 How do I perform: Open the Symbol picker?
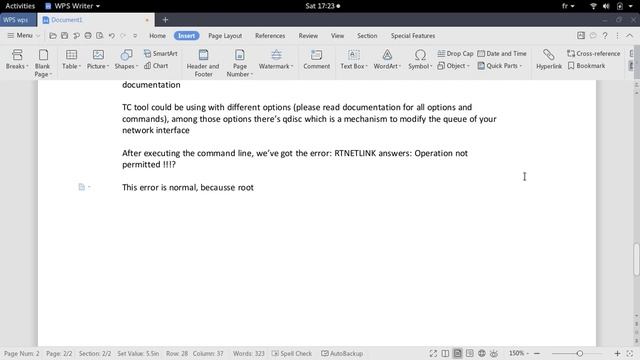coord(420,60)
